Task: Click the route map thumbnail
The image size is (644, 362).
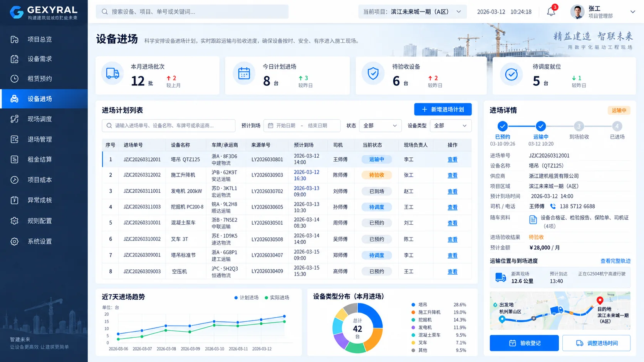Action: click(560, 310)
